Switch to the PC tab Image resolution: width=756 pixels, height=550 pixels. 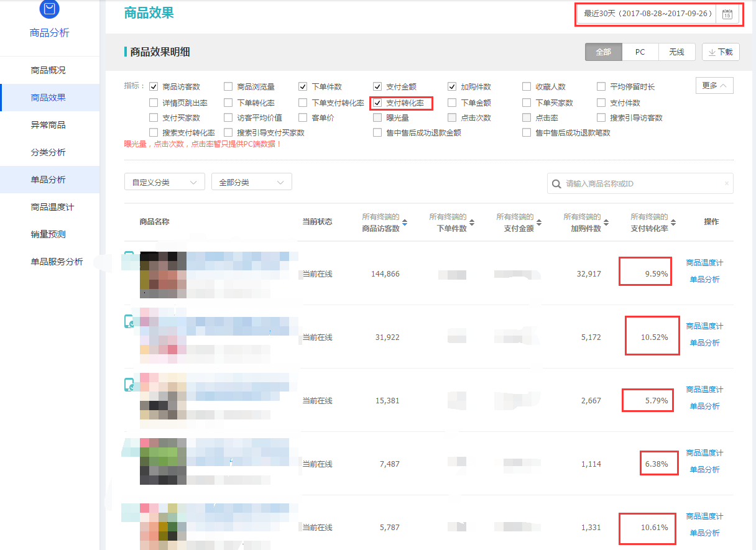coord(640,52)
